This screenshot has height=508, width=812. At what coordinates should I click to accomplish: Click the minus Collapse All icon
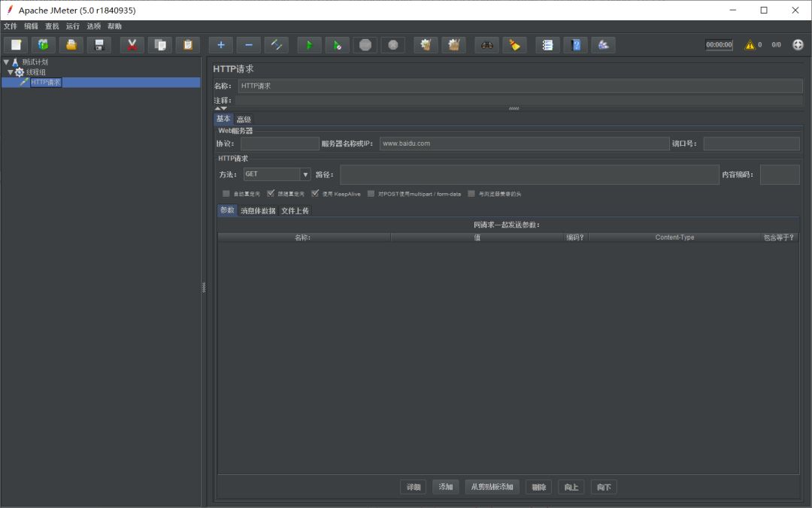[x=249, y=45]
